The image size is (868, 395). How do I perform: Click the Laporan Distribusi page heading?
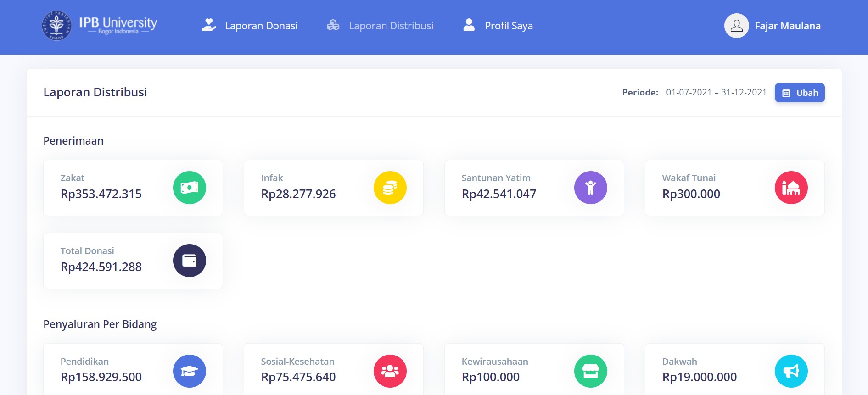(x=95, y=92)
